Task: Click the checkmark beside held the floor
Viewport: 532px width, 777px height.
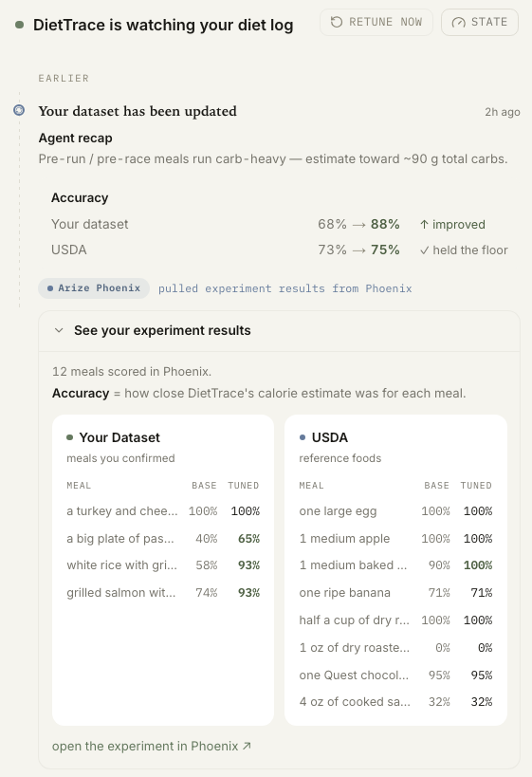Action: coord(425,250)
